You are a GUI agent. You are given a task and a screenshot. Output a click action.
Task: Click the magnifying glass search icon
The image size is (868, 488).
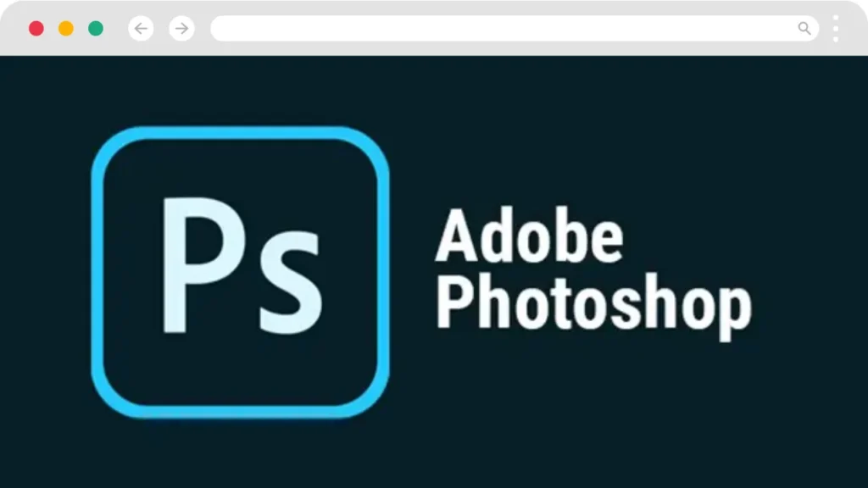pos(804,28)
